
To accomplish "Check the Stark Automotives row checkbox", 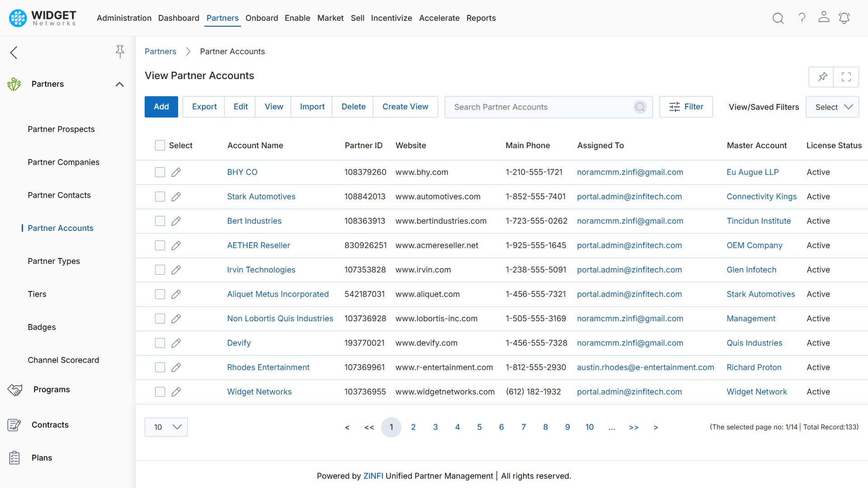I will (x=160, y=197).
